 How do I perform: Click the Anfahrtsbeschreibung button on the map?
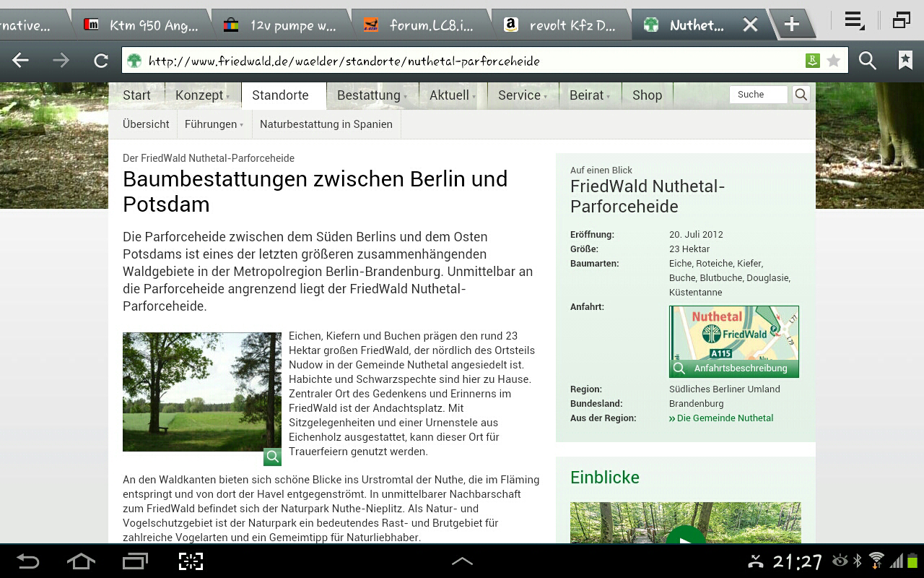click(733, 368)
